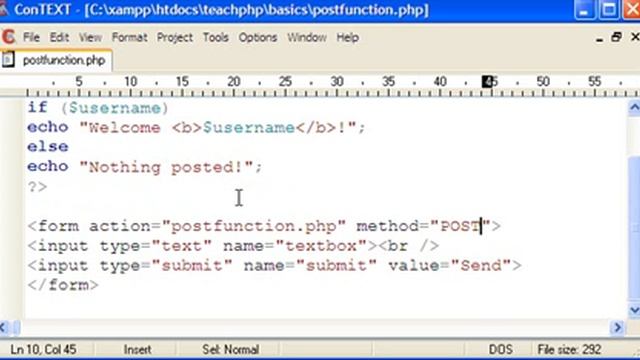Viewport: 640px width, 360px height.
Task: Maximize the ConTEXT window
Action: click(609, 10)
